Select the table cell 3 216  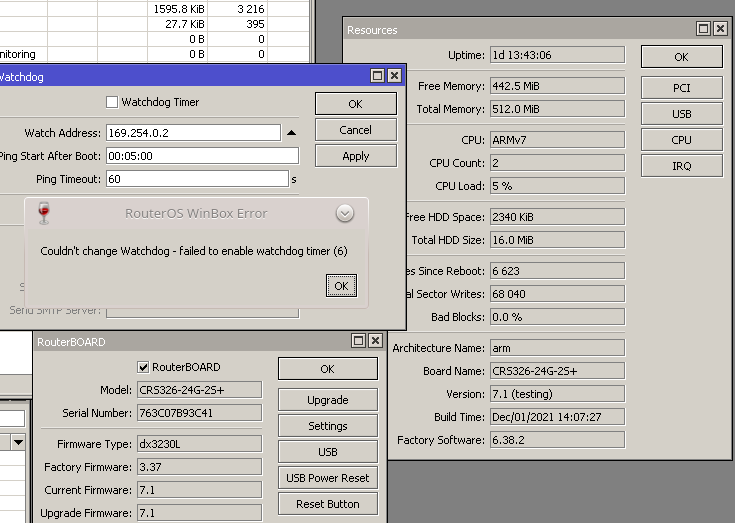pyautogui.click(x=237, y=9)
